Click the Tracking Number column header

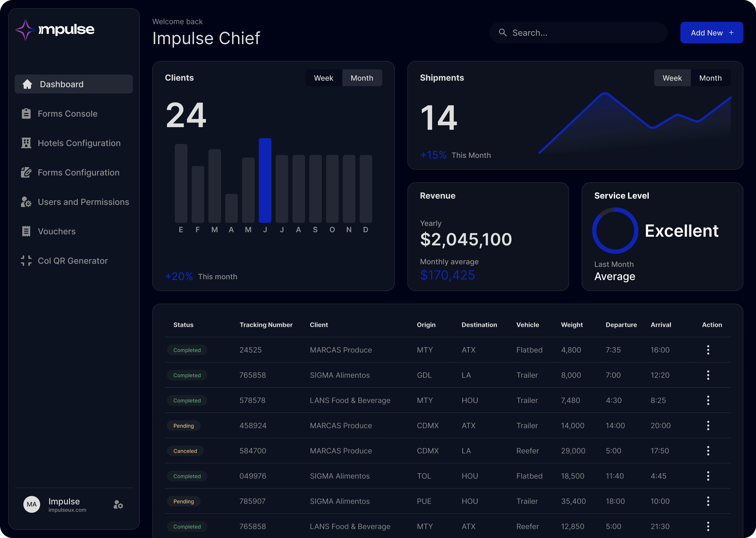tap(266, 325)
